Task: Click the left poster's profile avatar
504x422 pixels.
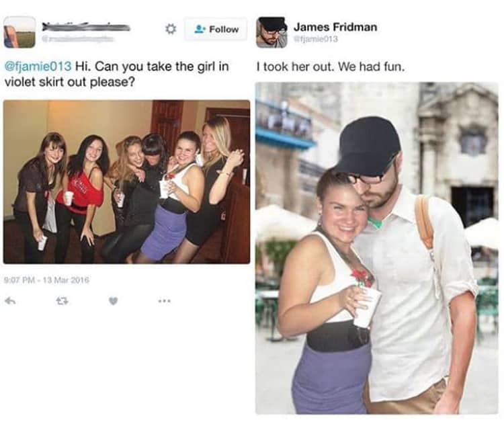Action: click(19, 32)
